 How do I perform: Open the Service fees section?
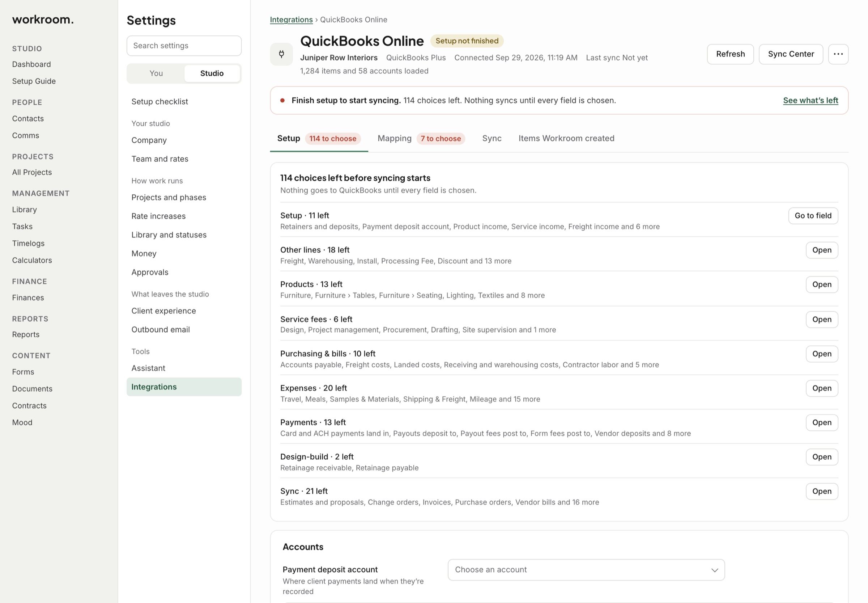822,320
